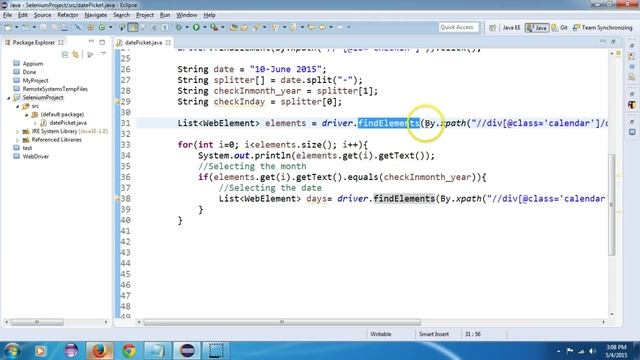Switch to the Git perspective
Image resolution: width=640 pixels, height=360 pixels.
(560, 28)
